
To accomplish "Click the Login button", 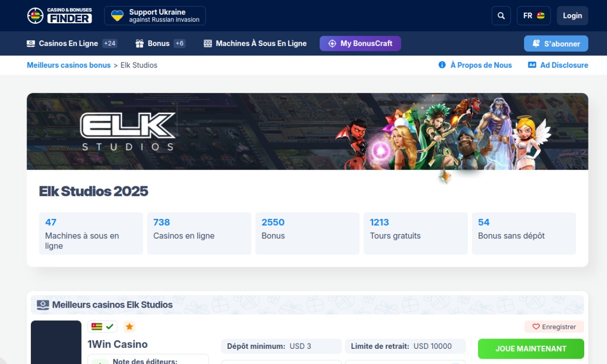I will [x=572, y=16].
